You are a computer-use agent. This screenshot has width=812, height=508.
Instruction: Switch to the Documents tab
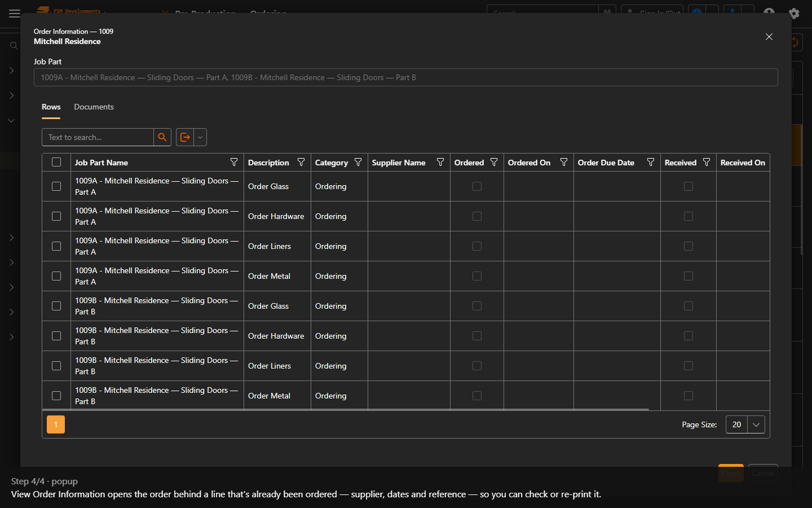[x=94, y=107]
